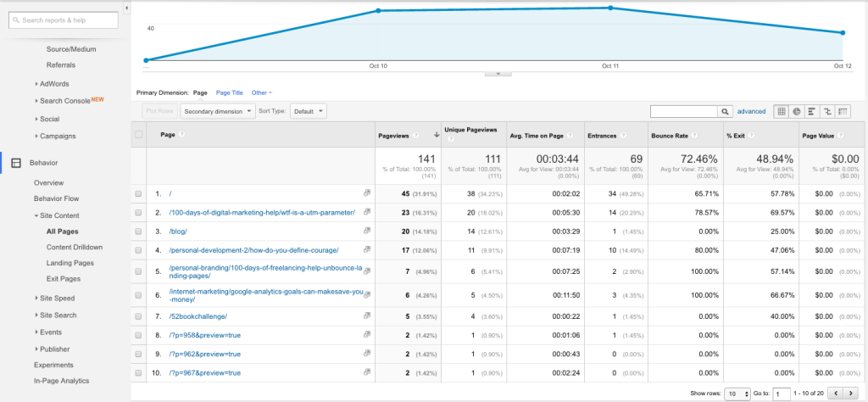Switch to the Pivot table view
Viewport: 868px width, 402px height.
pos(843,111)
